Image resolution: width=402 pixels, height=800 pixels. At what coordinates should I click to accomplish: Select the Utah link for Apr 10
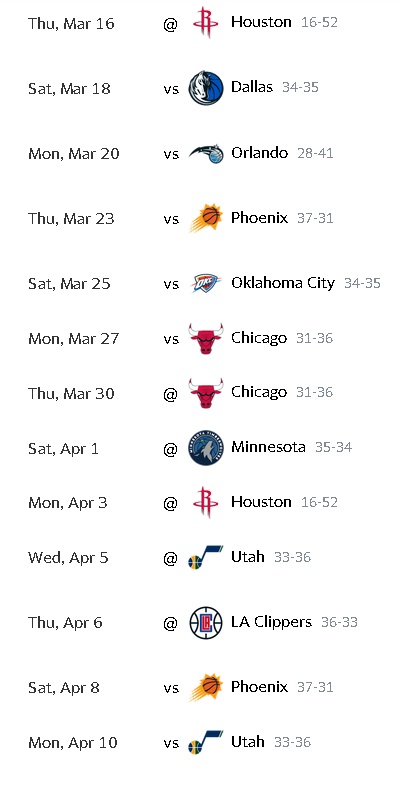247,741
